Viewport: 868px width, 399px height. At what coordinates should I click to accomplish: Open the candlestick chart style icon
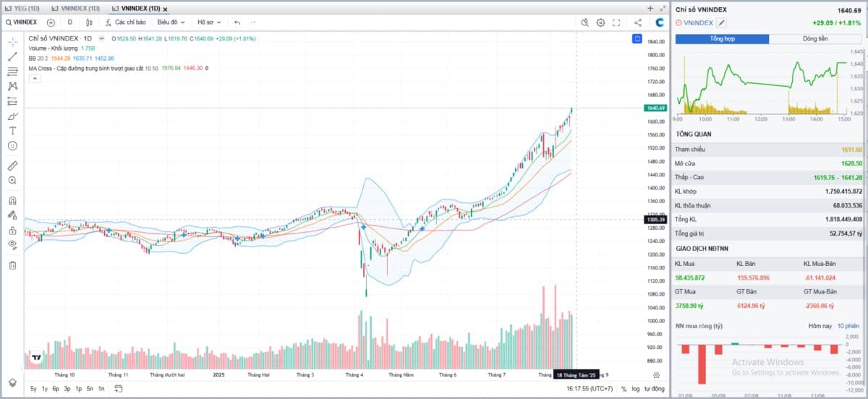[89, 22]
